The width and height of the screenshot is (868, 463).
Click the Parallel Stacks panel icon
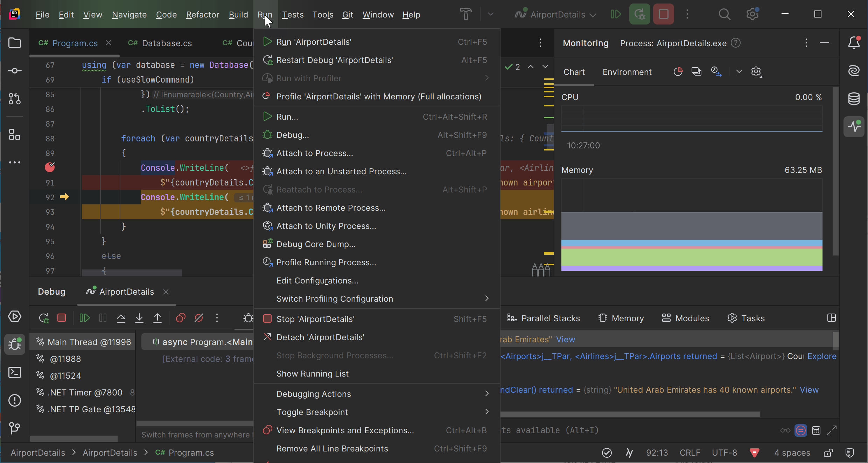512,318
